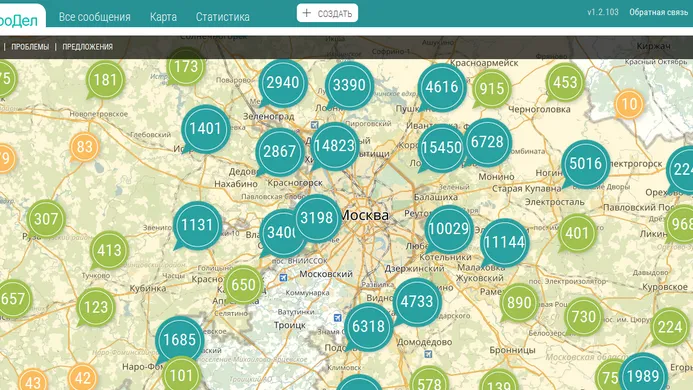This screenshot has width=693, height=390.
Task: Switch to the Карта section
Action: 163,17
